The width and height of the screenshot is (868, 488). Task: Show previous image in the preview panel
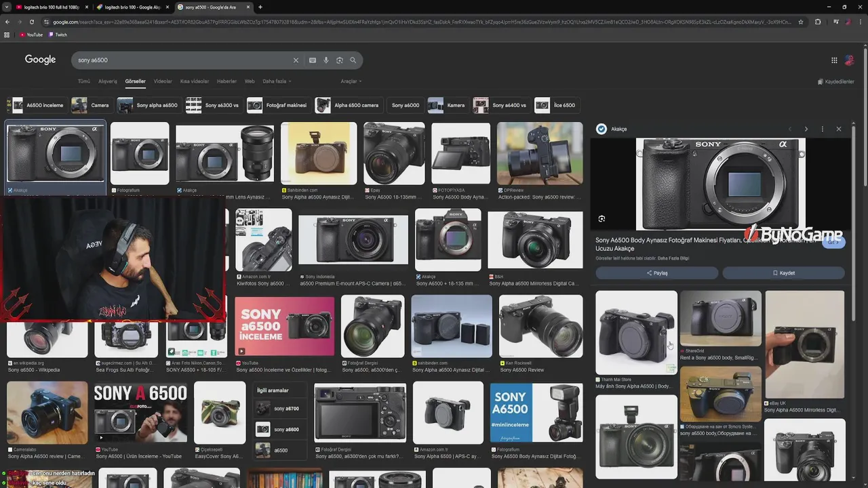click(789, 129)
